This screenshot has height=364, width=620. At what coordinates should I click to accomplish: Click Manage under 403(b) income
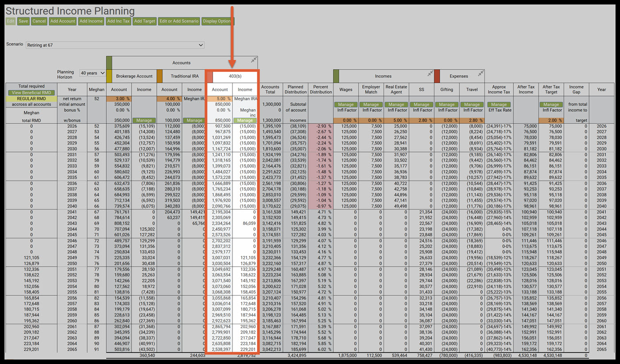click(x=245, y=120)
